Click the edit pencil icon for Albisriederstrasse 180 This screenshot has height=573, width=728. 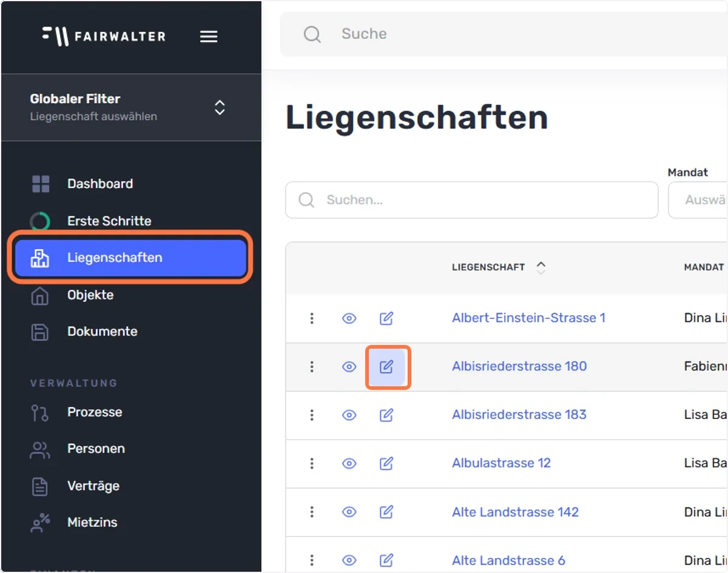[x=386, y=367]
